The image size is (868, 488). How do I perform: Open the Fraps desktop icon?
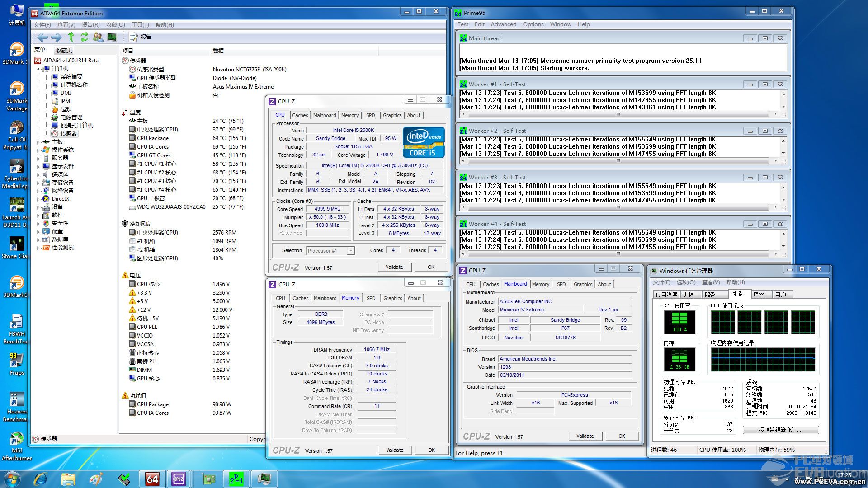click(x=16, y=363)
